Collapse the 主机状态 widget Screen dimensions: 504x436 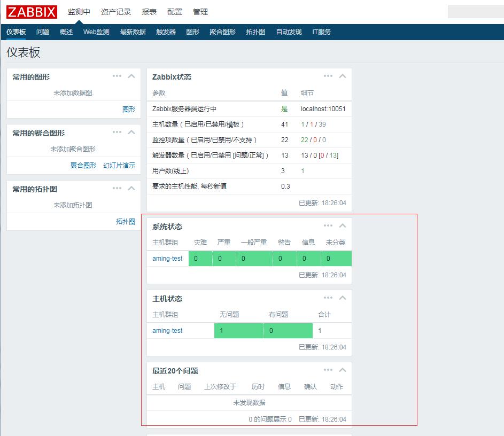click(343, 298)
